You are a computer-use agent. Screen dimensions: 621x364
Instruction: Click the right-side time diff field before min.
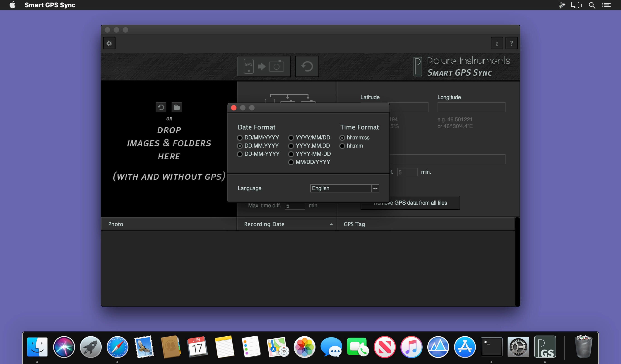(x=407, y=172)
